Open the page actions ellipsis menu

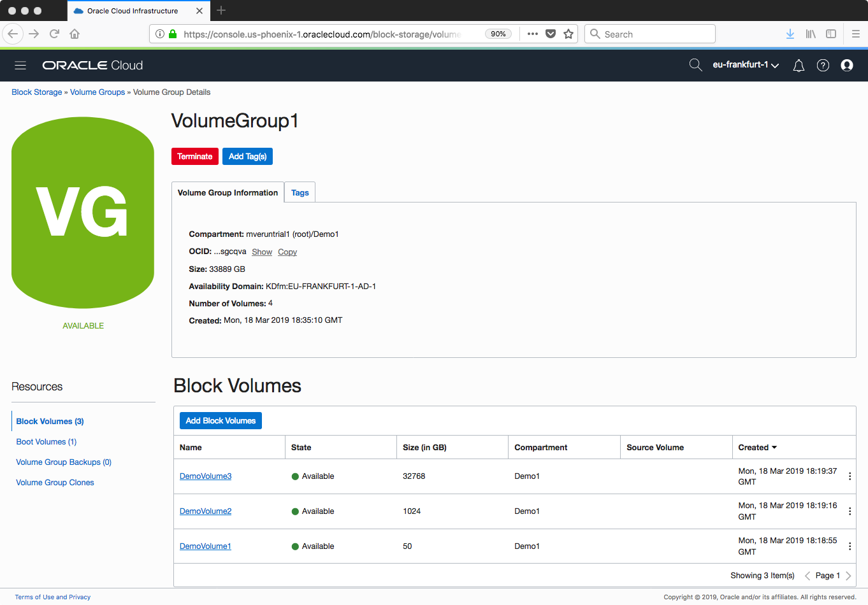533,34
